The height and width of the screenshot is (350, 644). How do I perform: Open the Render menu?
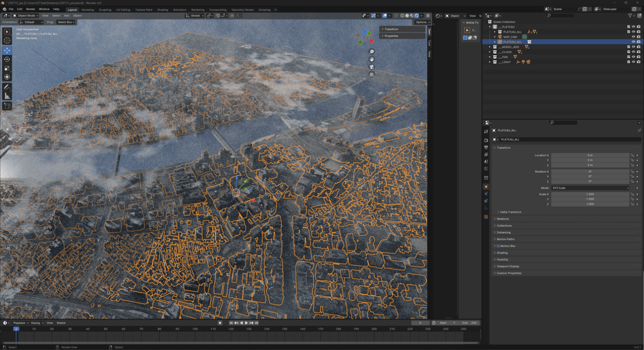(x=30, y=9)
